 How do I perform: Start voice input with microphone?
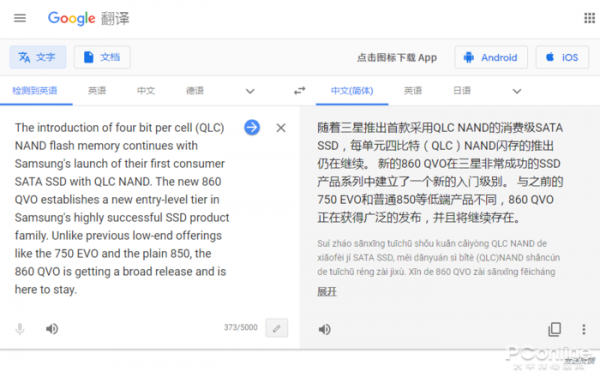click(x=20, y=329)
